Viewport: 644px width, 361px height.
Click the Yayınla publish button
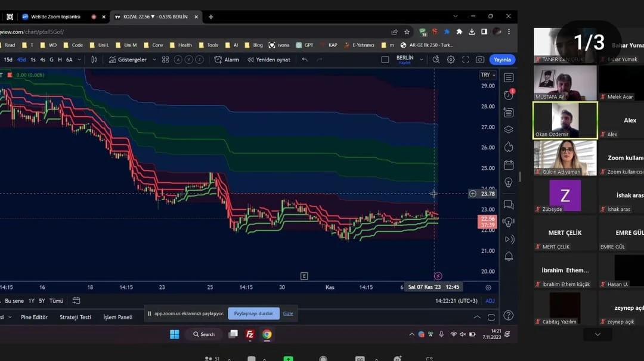[x=502, y=60]
